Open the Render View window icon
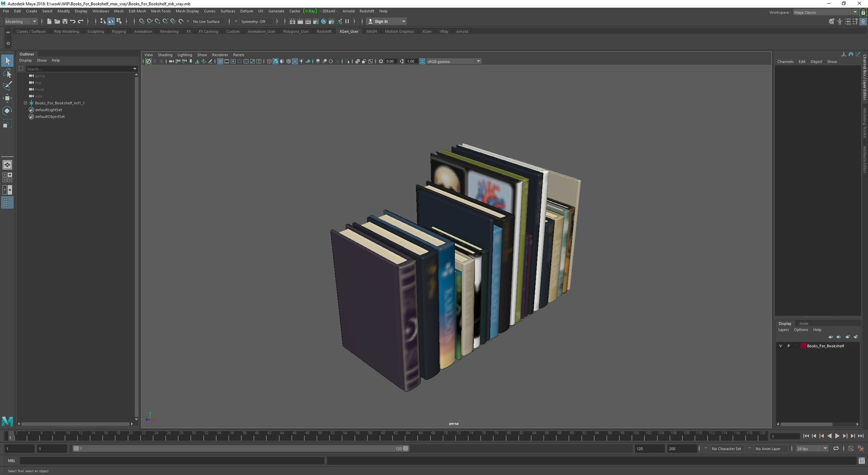Screen dimensions: 868x475 point(292,21)
